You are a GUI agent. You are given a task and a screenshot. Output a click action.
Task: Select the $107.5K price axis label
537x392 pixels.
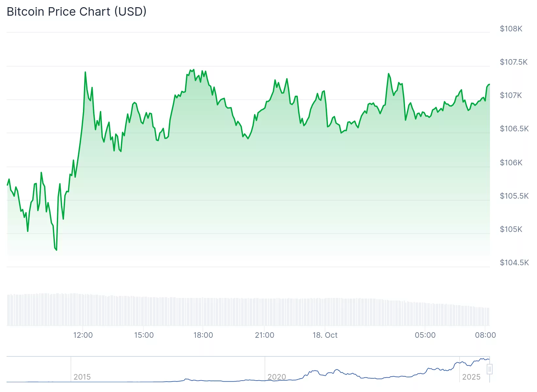[x=513, y=62]
